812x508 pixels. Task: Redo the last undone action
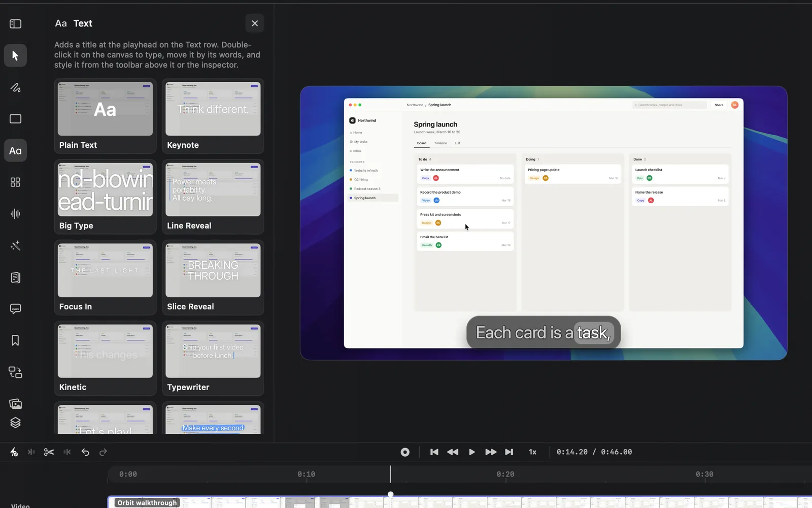(103, 452)
